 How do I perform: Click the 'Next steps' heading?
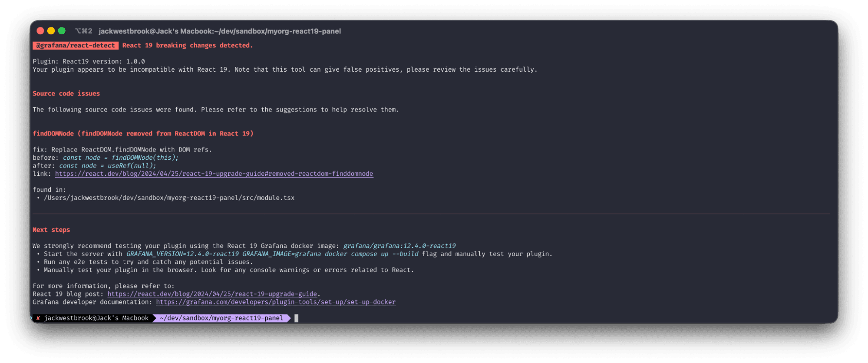[51, 230]
